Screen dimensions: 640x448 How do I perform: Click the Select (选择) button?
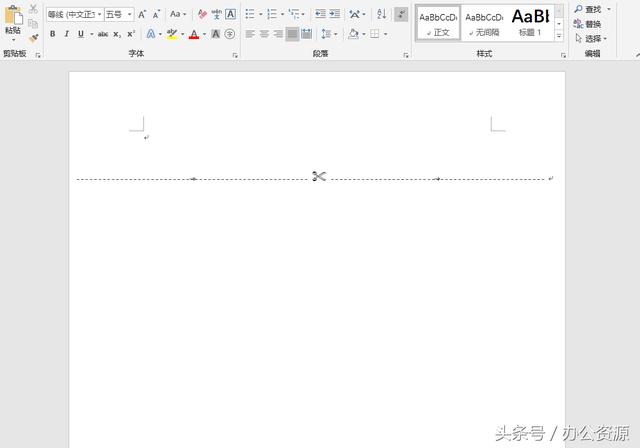(590, 39)
